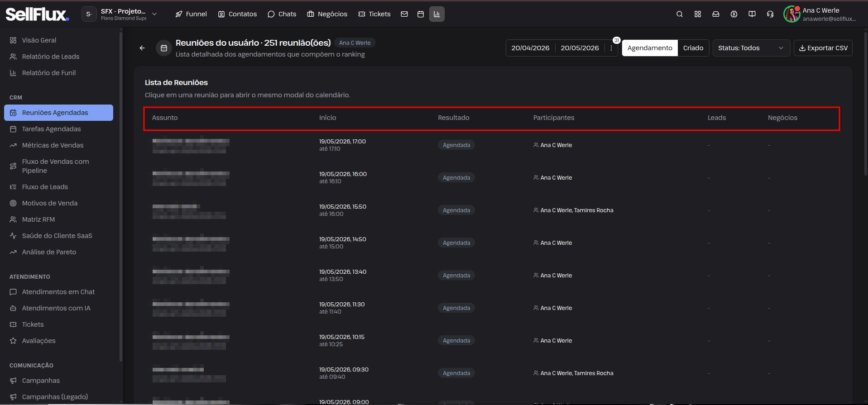Open the envelope email icon in top navigation

coord(404,14)
